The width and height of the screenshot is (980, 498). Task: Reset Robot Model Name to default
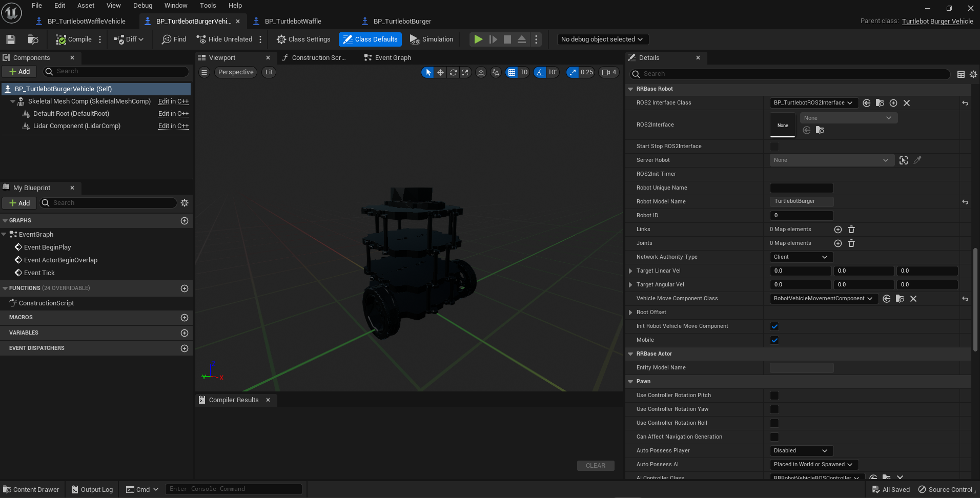(x=965, y=202)
